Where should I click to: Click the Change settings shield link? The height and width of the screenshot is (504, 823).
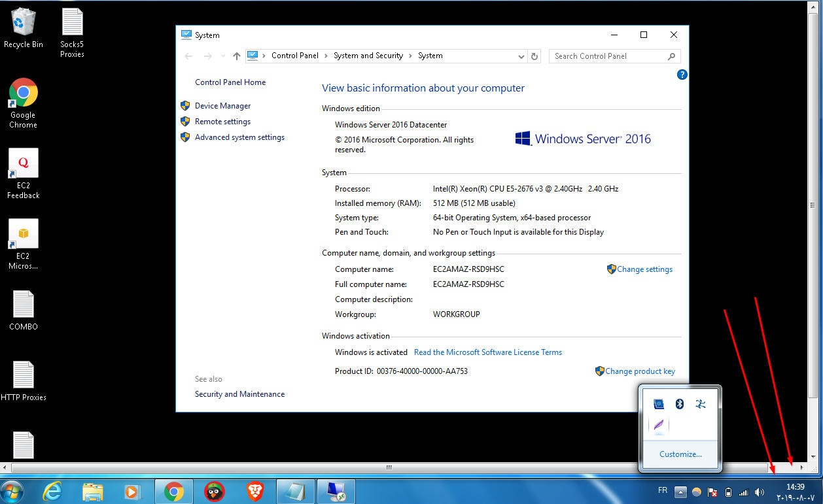tap(644, 269)
